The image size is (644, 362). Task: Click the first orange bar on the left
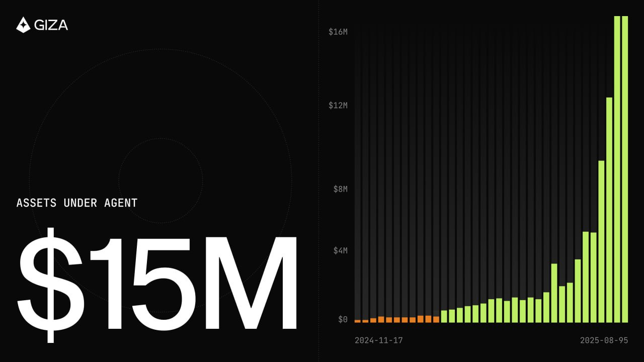click(357, 321)
